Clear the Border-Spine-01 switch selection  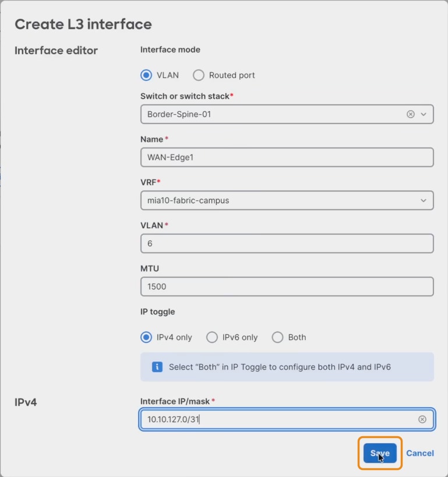click(410, 114)
